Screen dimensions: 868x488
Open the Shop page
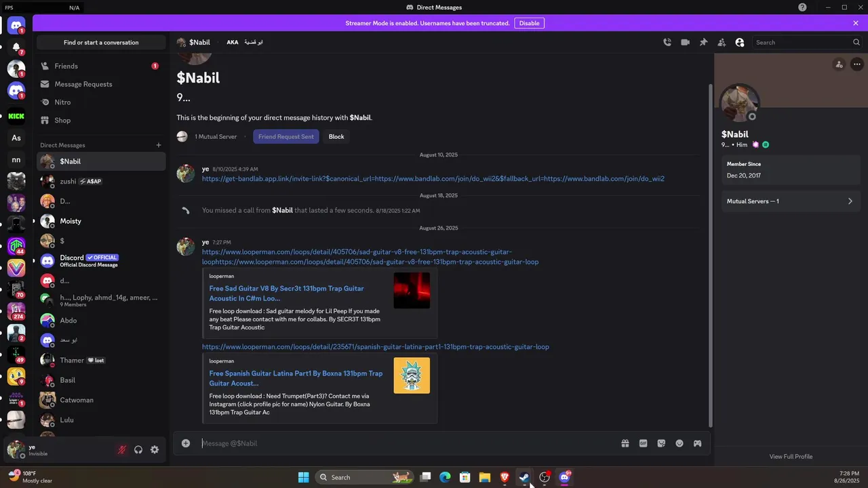click(101, 120)
